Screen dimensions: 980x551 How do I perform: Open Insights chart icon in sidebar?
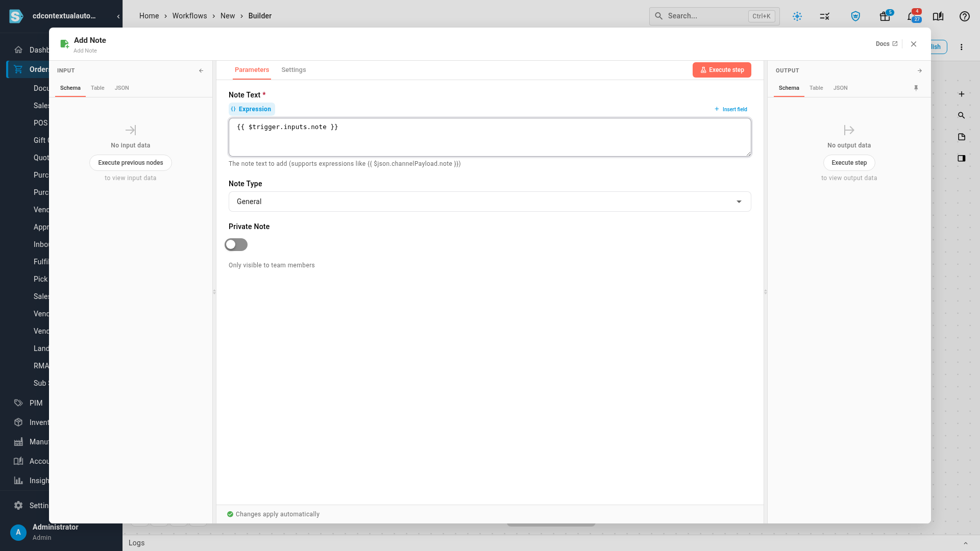18,480
